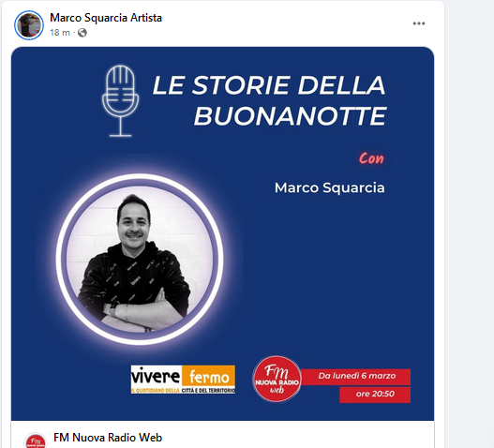The image size is (494, 448).
Task: Click the white Marco Squarcia name in poster
Action: click(x=330, y=188)
